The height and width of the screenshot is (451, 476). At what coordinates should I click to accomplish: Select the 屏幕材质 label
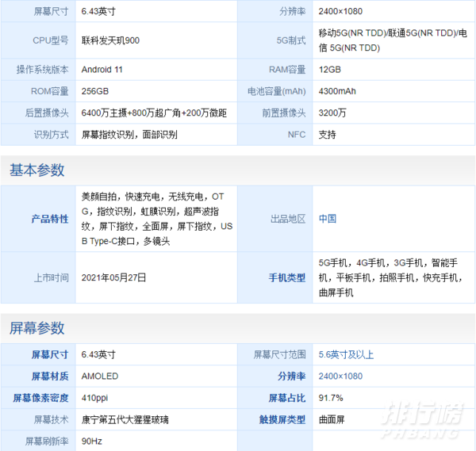click(49, 376)
